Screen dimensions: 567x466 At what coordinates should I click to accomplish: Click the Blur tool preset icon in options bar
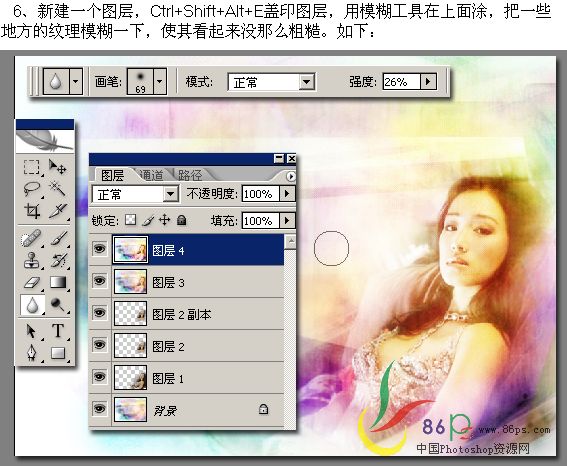pos(55,82)
